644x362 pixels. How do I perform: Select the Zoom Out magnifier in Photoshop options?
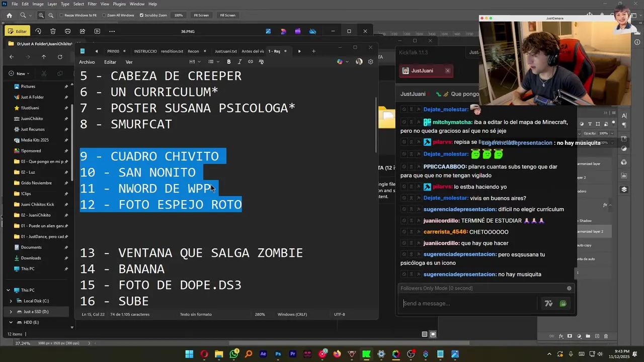click(51, 15)
